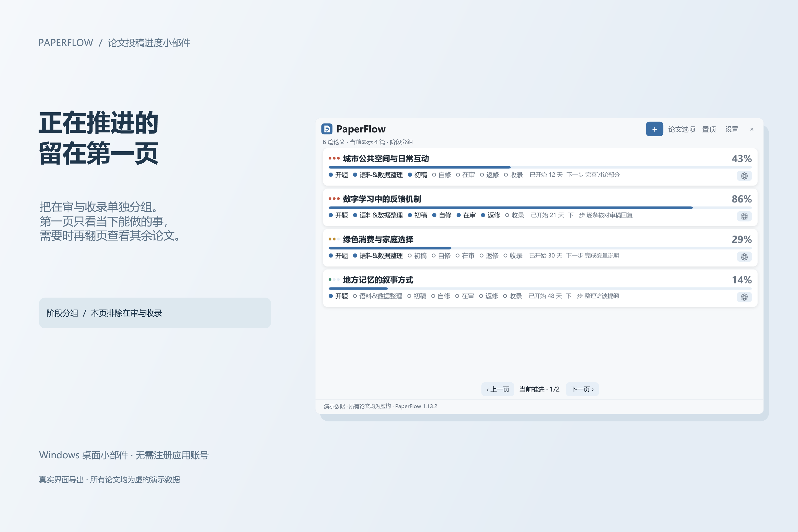Open 设置 from the header

(732, 129)
